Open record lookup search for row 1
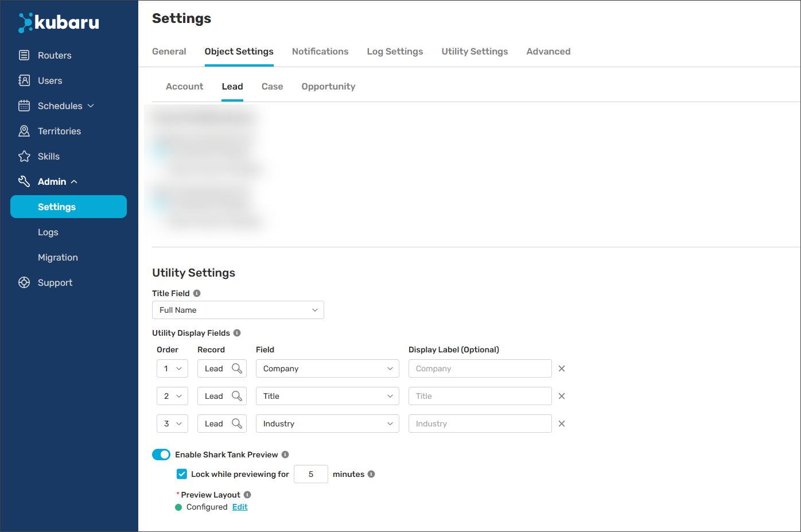This screenshot has width=801, height=532. click(x=236, y=368)
